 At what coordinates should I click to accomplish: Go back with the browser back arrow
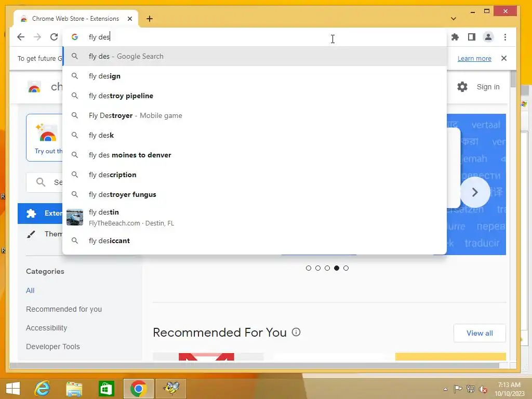[21, 37]
